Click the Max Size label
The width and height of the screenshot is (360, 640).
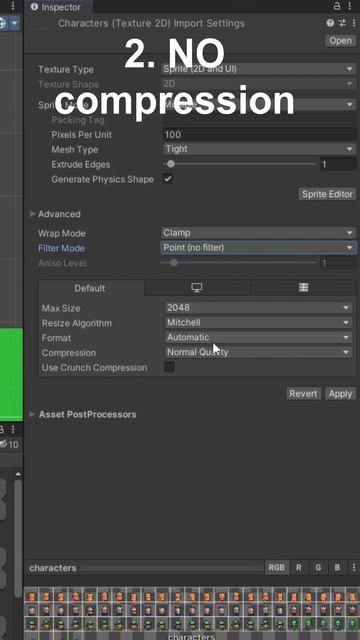pos(61,308)
